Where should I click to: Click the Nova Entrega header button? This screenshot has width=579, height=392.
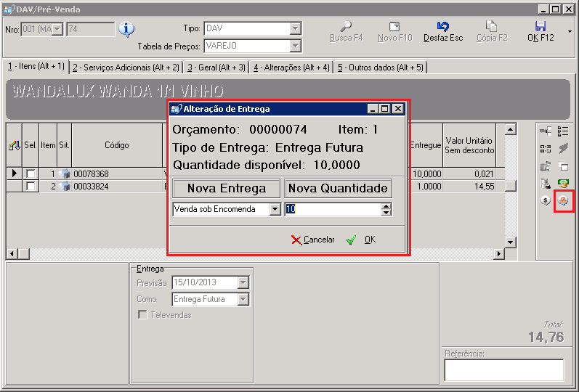pyautogui.click(x=227, y=188)
